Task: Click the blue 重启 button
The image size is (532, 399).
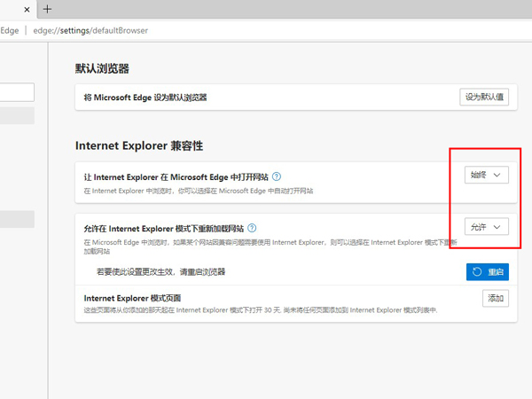Action: 488,272
